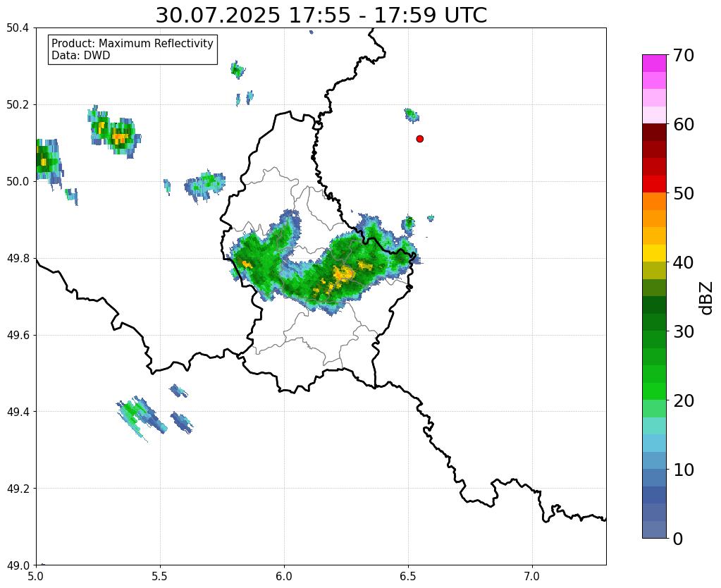This screenshot has width=721, height=588.
Task: Click the magenta swatch at the colorbar top
Action: click(x=654, y=63)
